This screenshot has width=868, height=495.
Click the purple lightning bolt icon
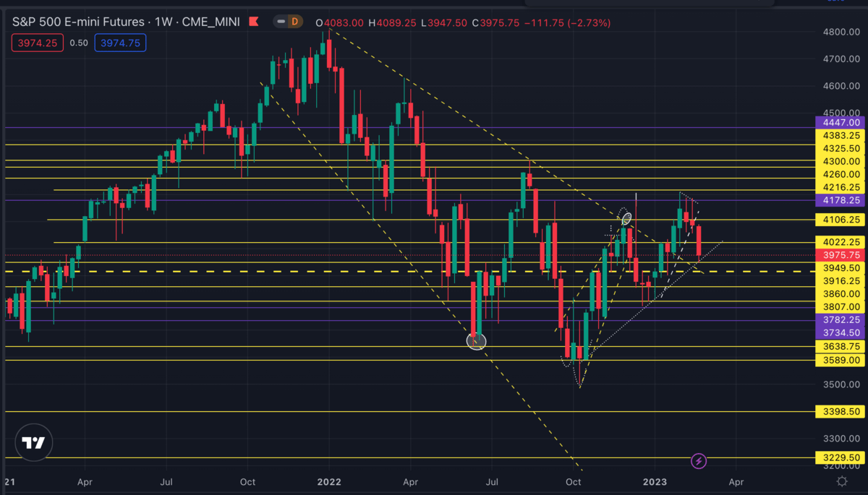pos(699,460)
